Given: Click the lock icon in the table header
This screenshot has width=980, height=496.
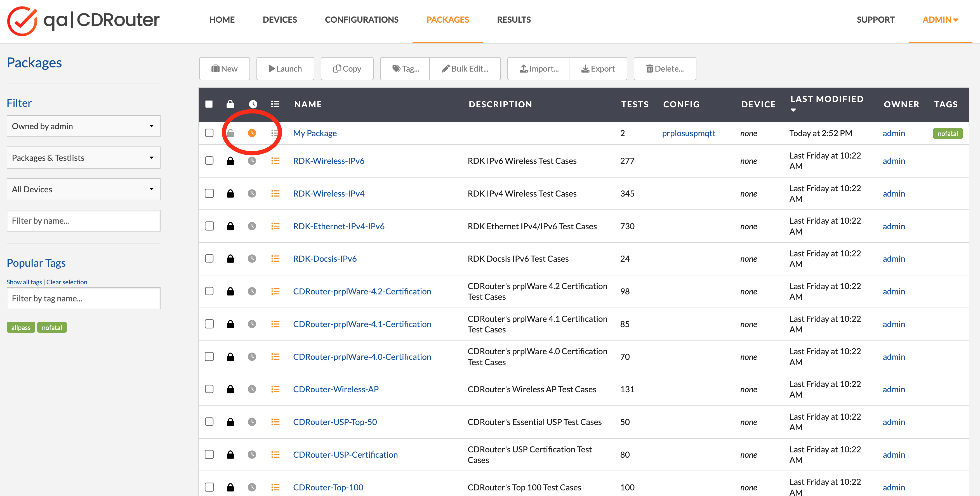Looking at the screenshot, I should (x=230, y=104).
